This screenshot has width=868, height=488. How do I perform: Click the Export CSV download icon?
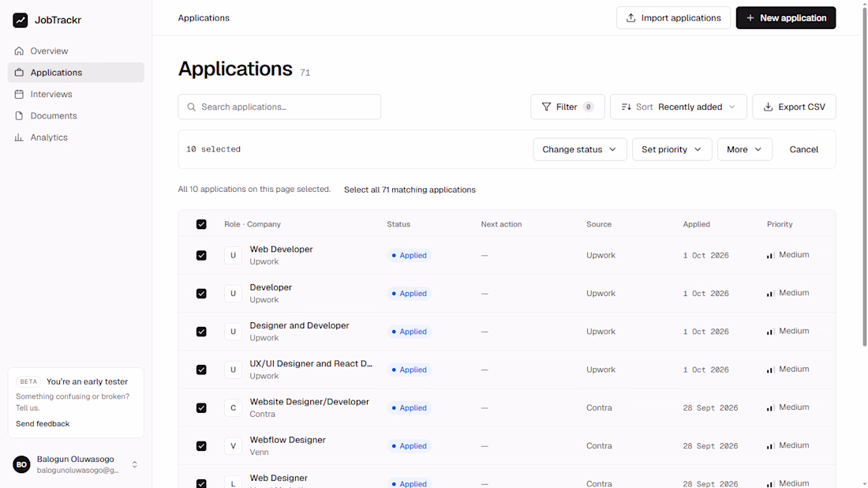click(768, 107)
